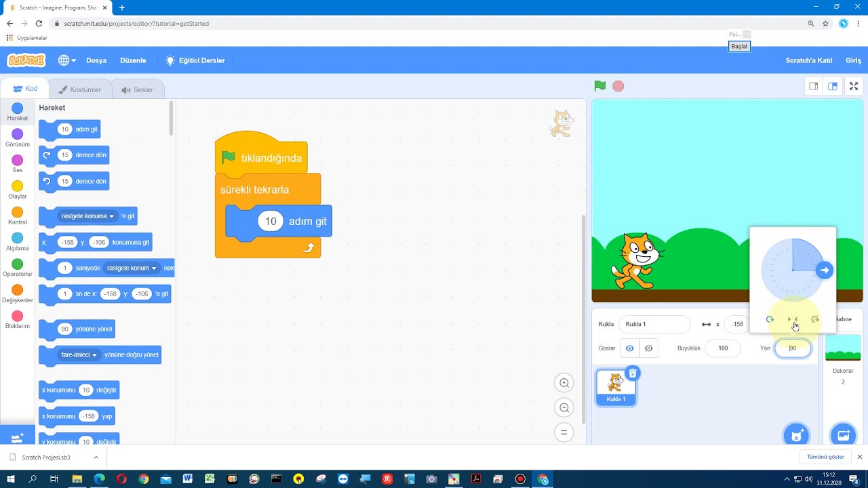The image size is (868, 488).
Task: Zoom out the code workspace
Action: pyautogui.click(x=564, y=407)
